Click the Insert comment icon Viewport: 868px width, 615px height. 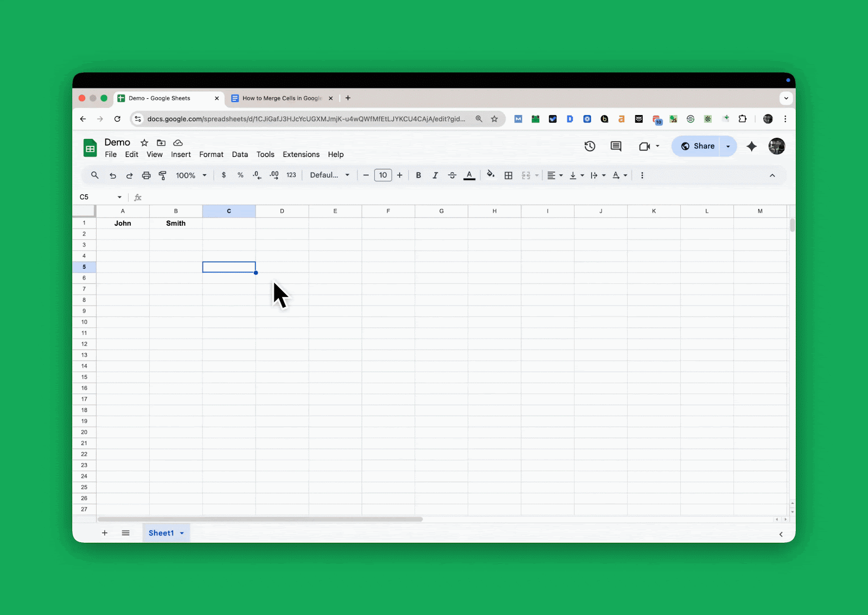tap(615, 146)
